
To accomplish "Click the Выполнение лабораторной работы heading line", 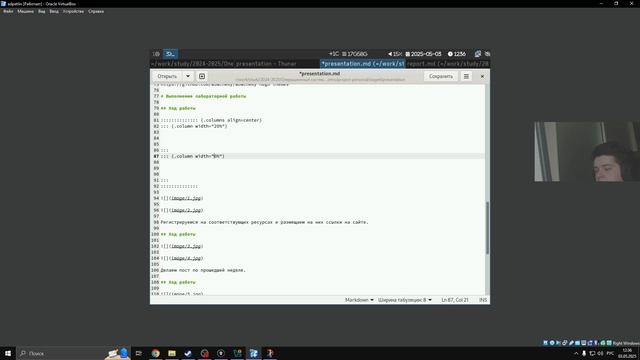I will point(203,96).
